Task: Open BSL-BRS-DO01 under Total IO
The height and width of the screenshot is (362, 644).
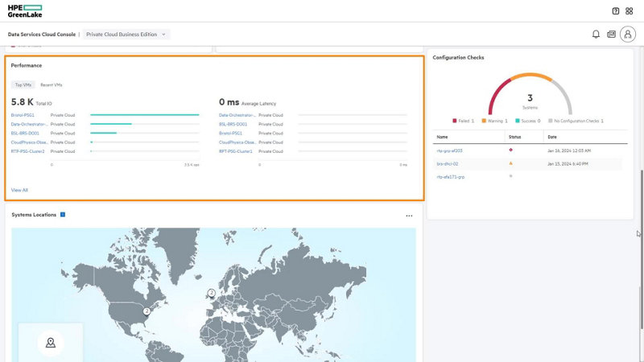Action: 25,134
